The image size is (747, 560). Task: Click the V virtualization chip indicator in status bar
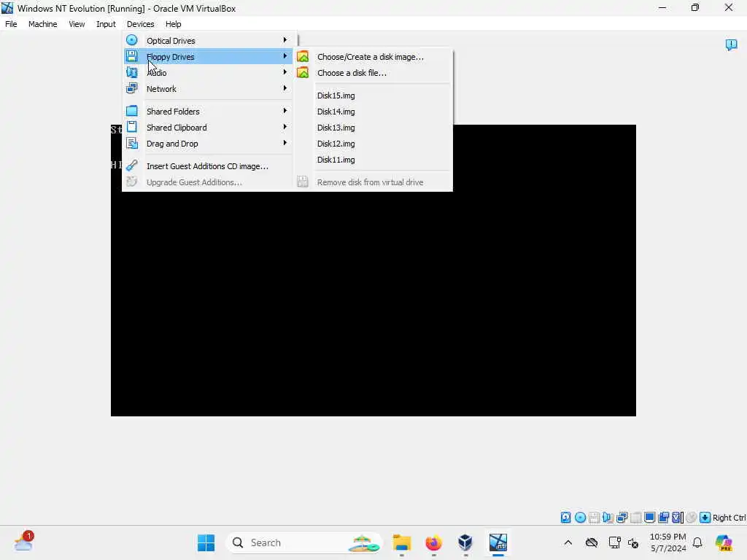pyautogui.click(x=678, y=518)
